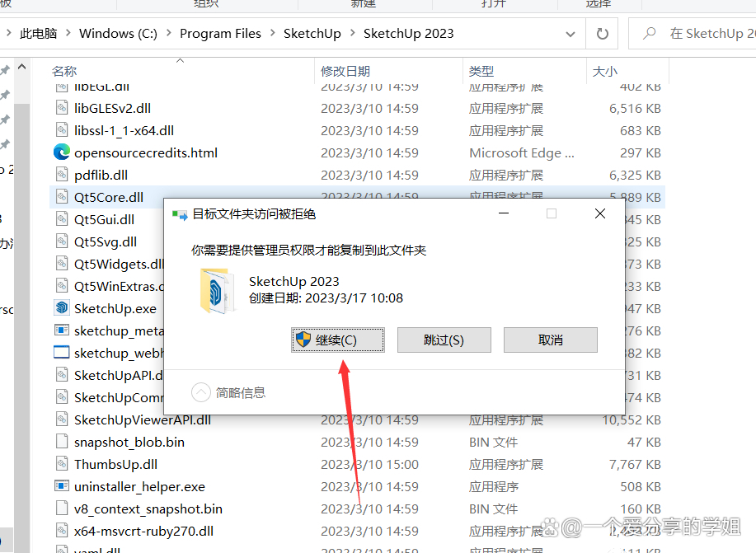This screenshot has width=756, height=553.
Task: Sort files by 大小 column header
Action: pyautogui.click(x=604, y=72)
